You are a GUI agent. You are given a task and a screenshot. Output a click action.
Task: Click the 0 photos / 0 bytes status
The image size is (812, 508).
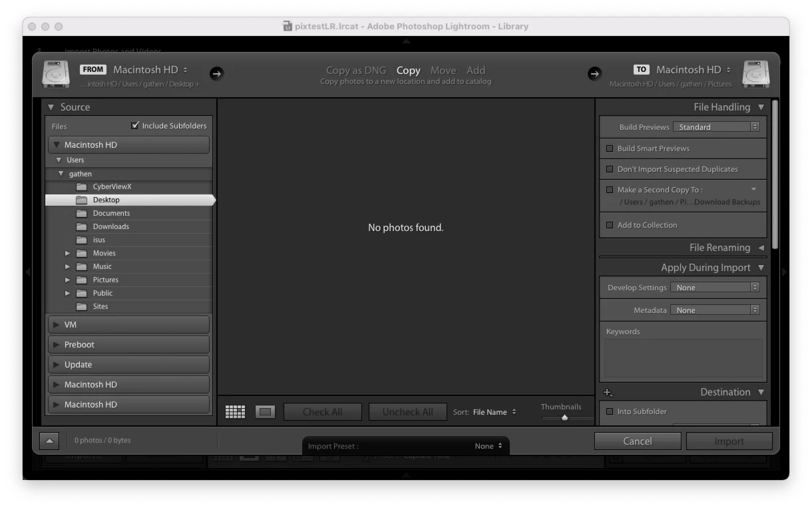102,441
